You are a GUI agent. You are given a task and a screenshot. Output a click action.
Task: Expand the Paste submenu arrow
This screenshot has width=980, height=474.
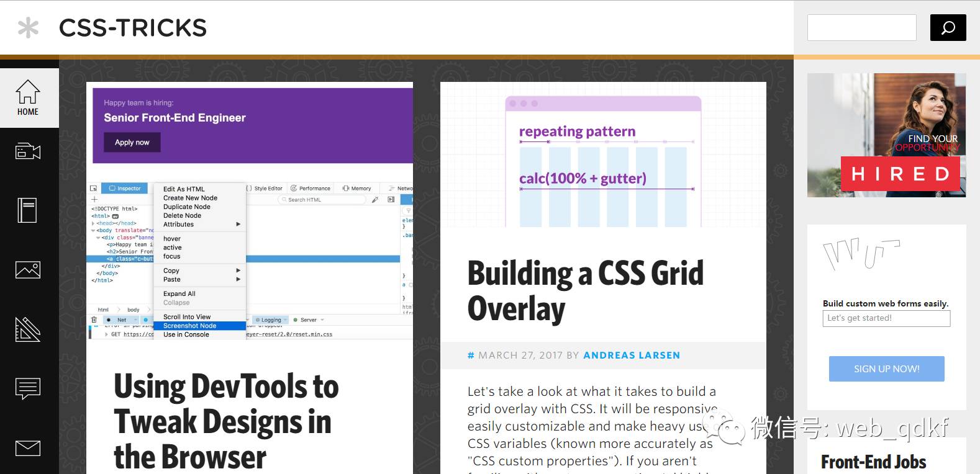238,280
